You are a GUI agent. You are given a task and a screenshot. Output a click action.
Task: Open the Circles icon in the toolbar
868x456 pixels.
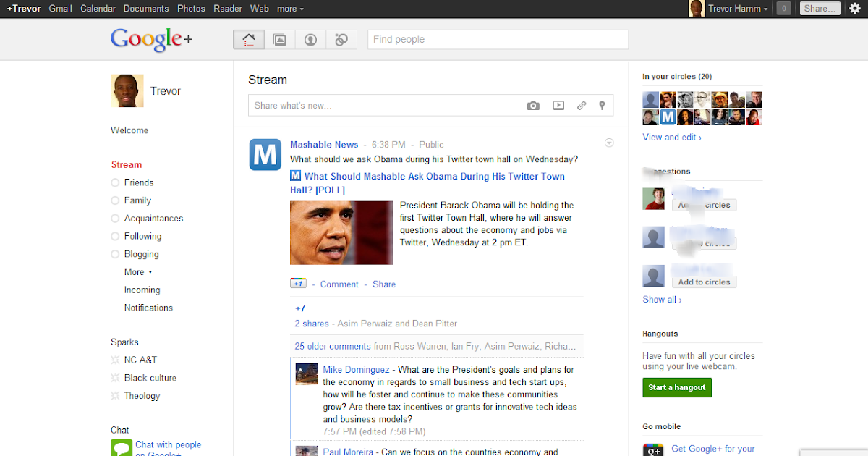click(341, 40)
